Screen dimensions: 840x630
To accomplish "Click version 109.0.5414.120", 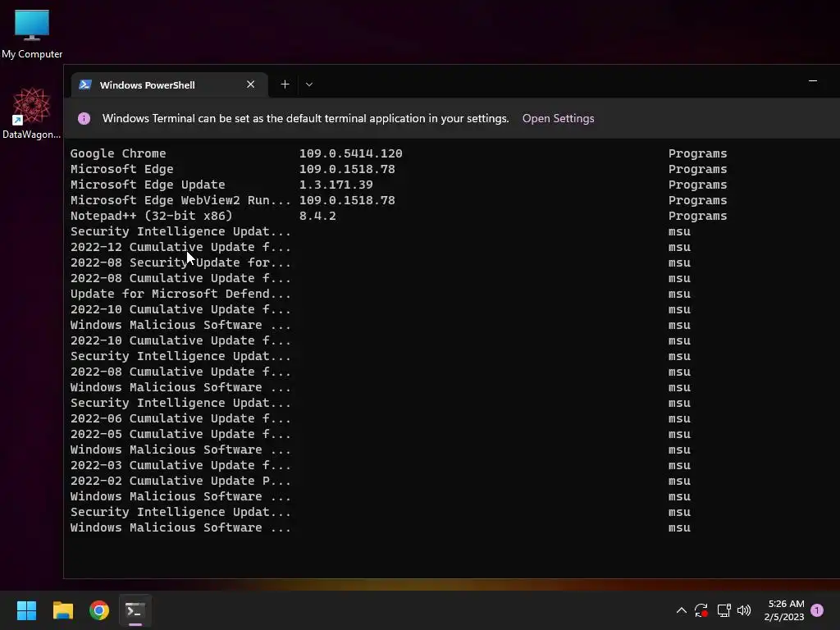I will (351, 153).
